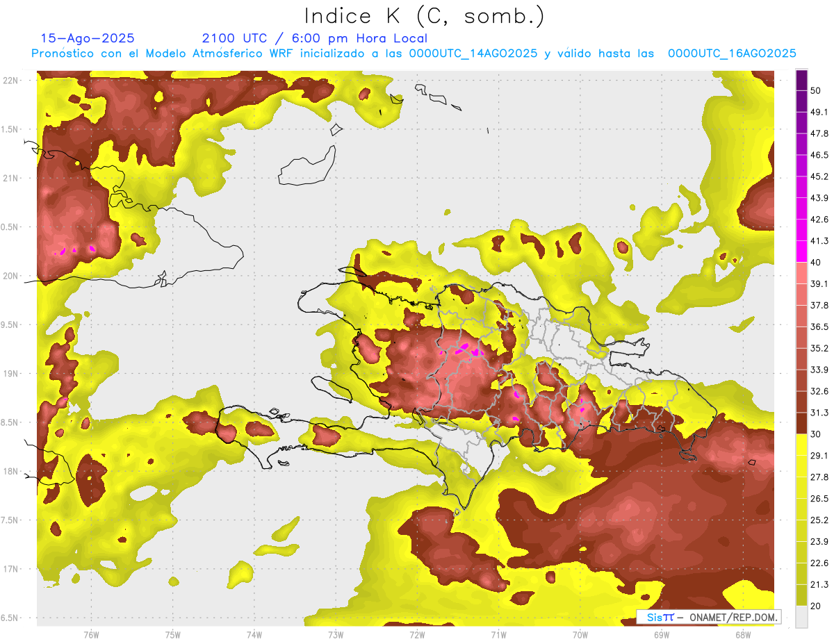Screen dimensions: 834x644
Task: Click the colorbar value "33.9"
Action: (819, 370)
